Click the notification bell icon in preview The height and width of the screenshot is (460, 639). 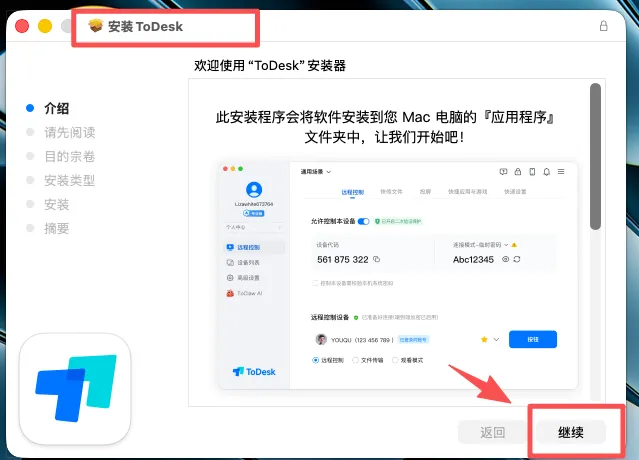coord(546,172)
